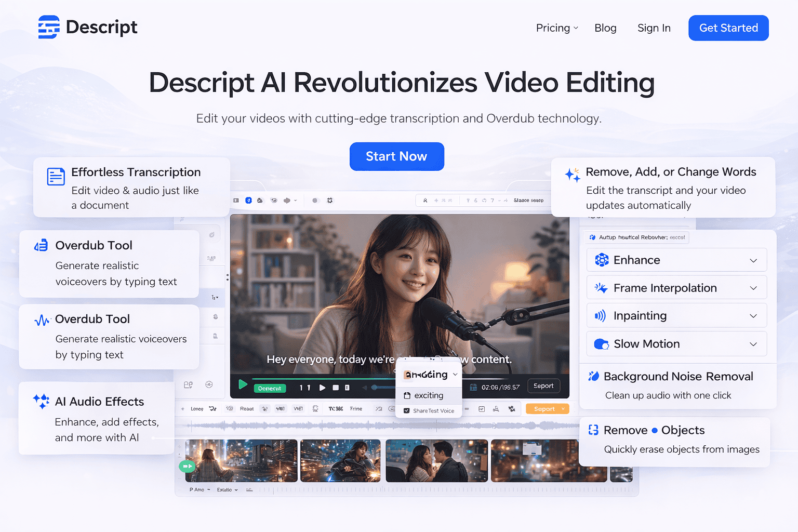Viewport: 798px width, 532px height.
Task: Click the Overdub Tool waveform icon
Action: 42,320
